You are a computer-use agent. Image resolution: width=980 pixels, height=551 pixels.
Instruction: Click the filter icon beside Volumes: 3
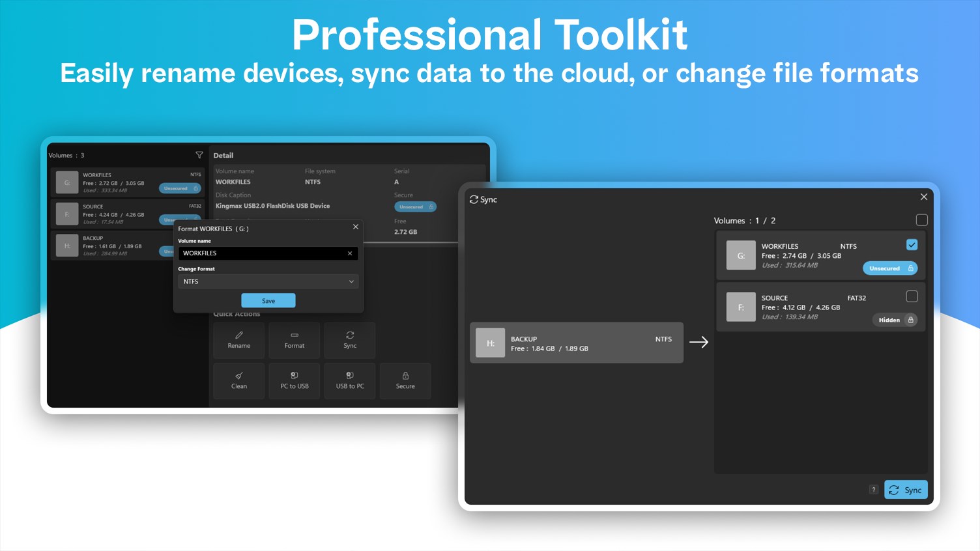[199, 155]
